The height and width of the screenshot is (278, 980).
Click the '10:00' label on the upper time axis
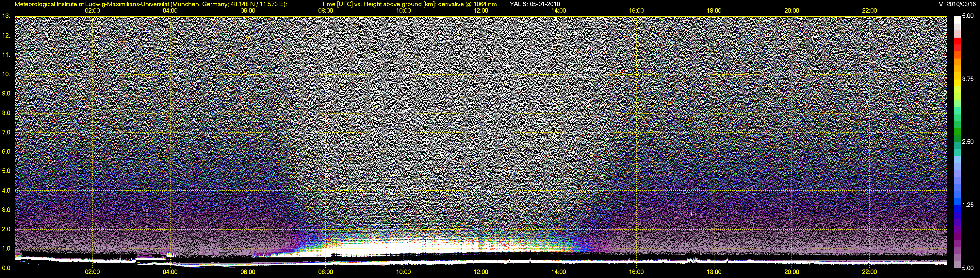[403, 11]
